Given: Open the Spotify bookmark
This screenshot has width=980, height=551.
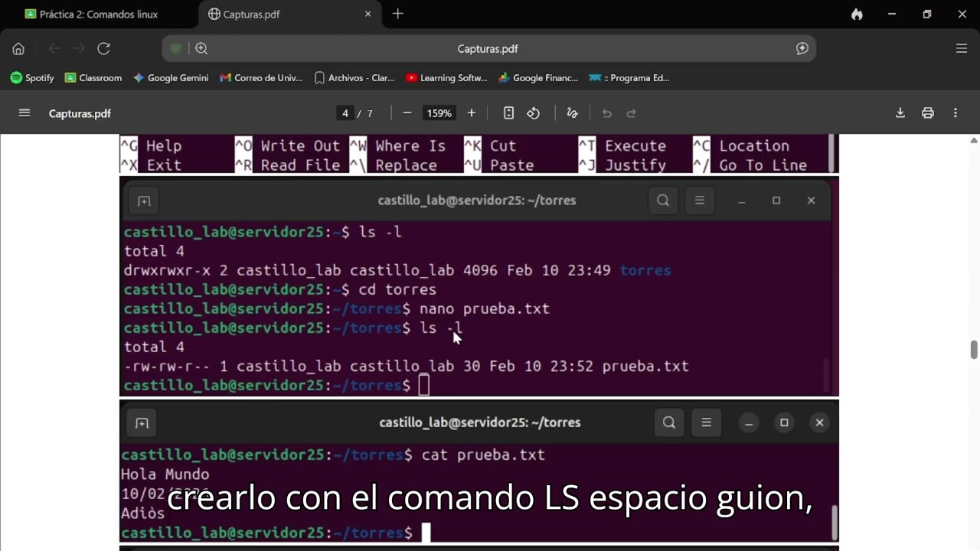Looking at the screenshot, I should [x=32, y=77].
